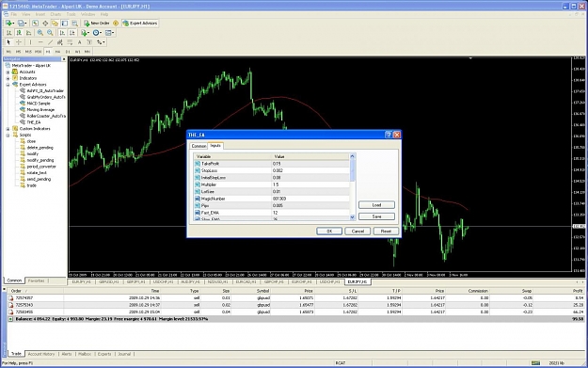Toggle the Navigator star-folder toolbar icon

(55, 24)
